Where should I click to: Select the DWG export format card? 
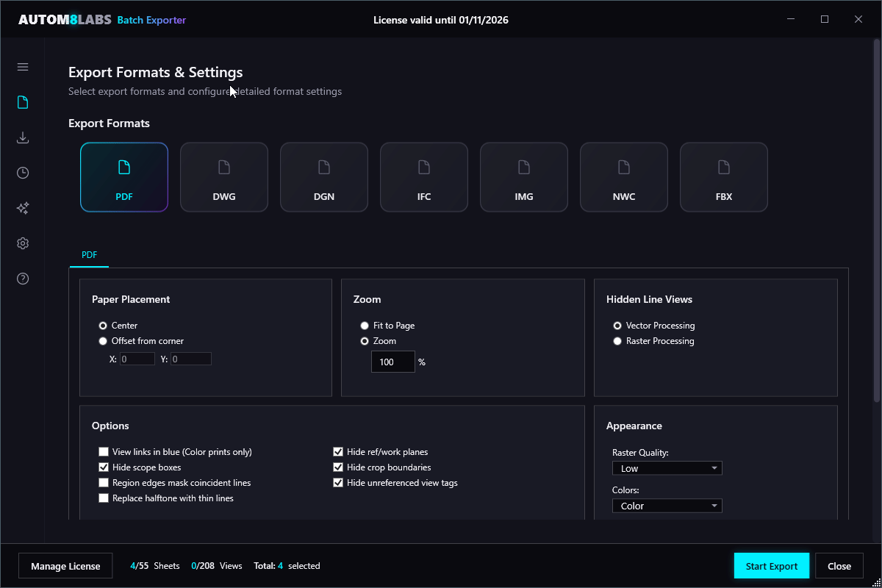223,176
